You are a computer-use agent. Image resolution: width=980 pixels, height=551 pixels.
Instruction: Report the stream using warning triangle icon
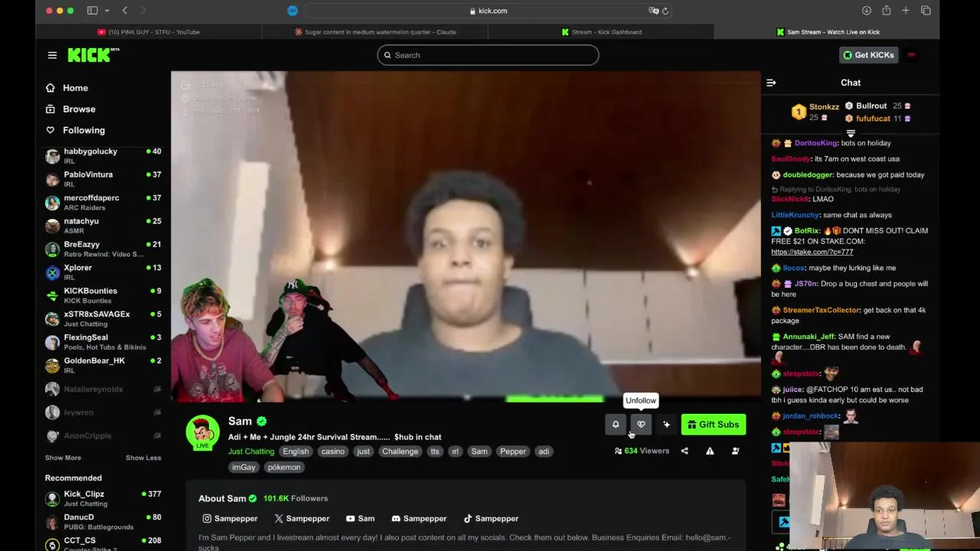pyautogui.click(x=710, y=451)
